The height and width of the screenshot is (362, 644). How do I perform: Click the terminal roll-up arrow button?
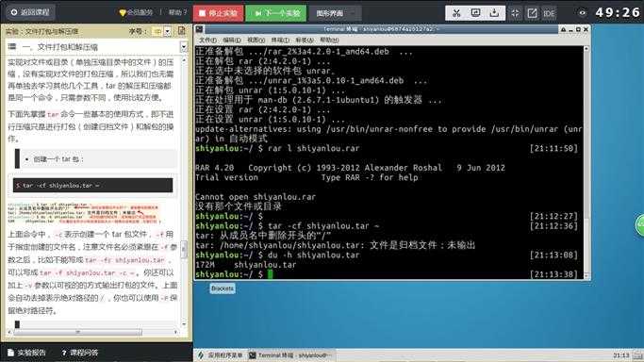[563, 29]
